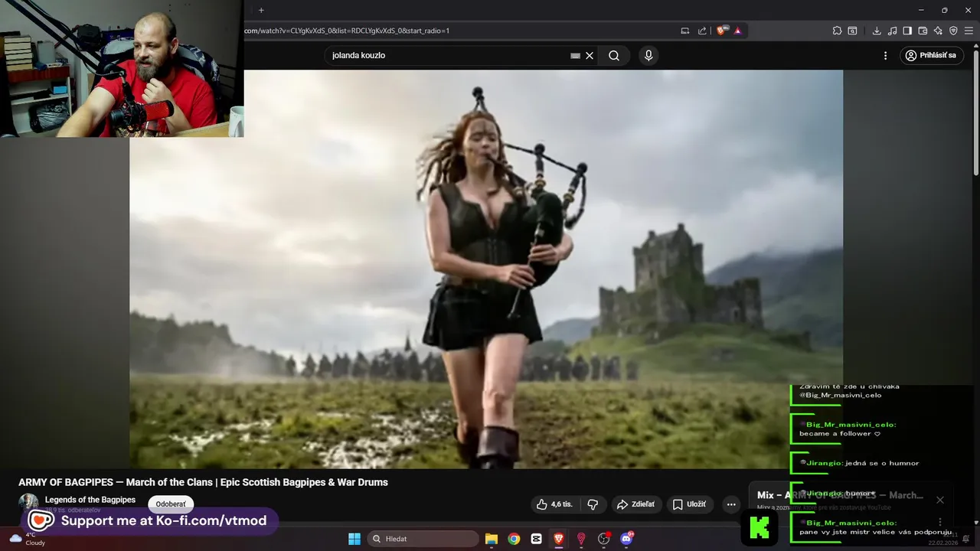Screen dimensions: 980x551
Task: Show the browser sidebar panel
Action: (907, 31)
